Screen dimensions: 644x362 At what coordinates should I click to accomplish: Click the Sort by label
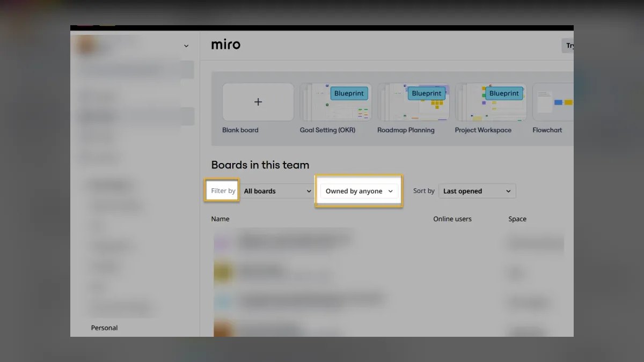(424, 191)
